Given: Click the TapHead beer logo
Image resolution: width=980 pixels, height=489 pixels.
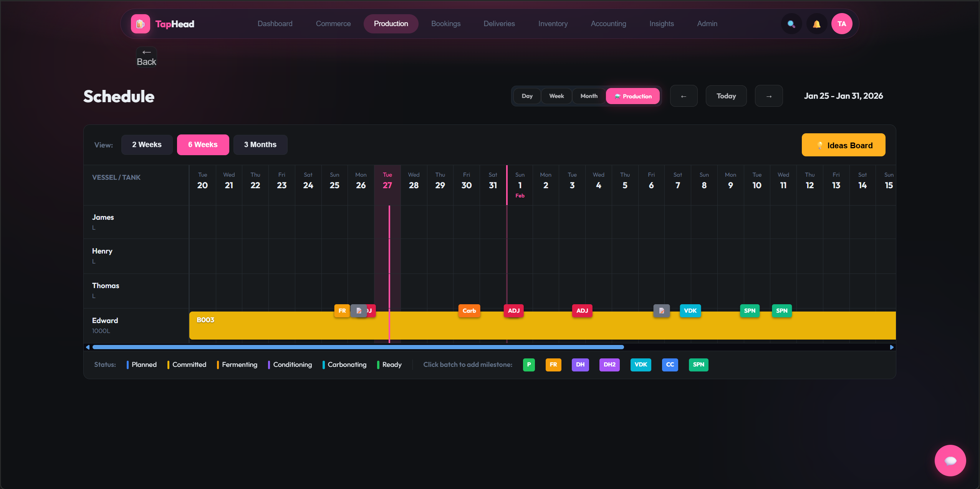Looking at the screenshot, I should click(140, 23).
